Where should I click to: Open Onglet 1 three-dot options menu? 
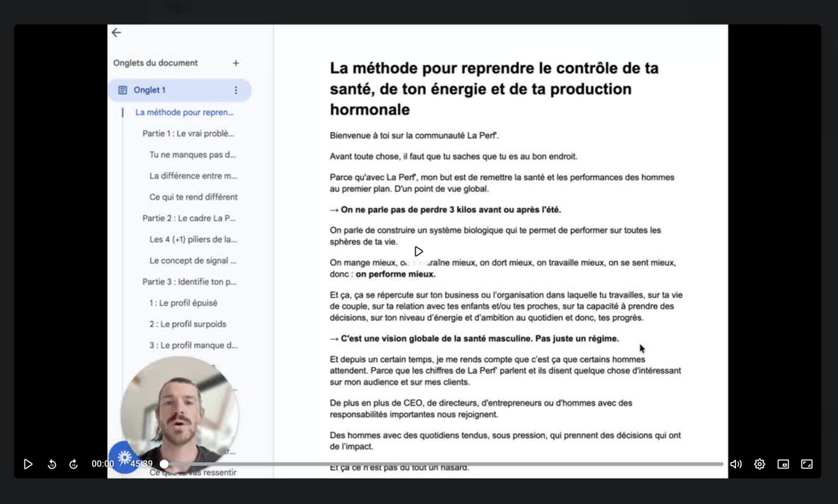coord(236,90)
